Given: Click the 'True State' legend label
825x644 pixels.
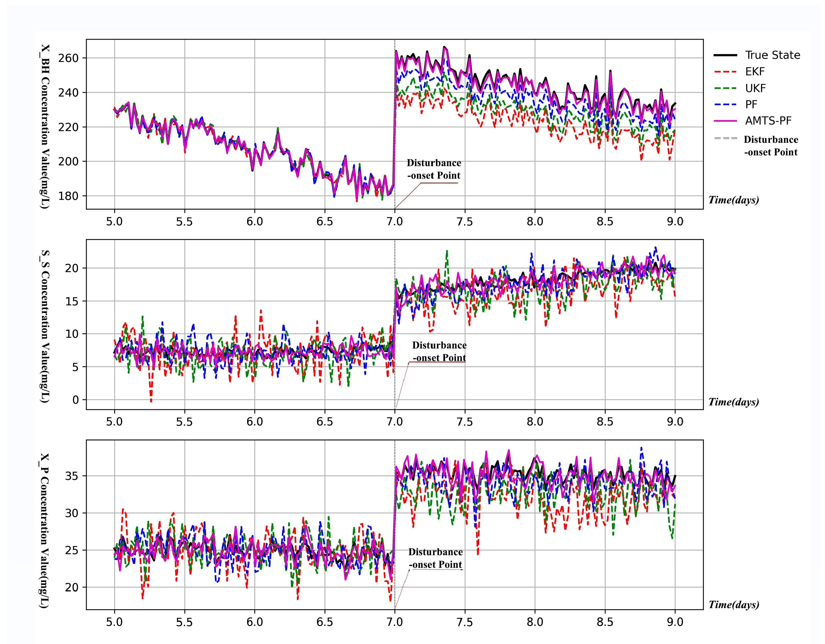Looking at the screenshot, I should (x=772, y=55).
